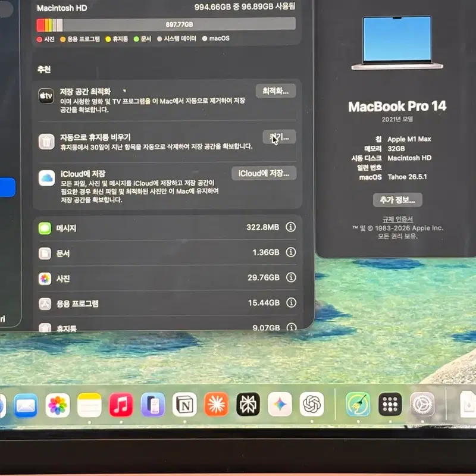Click the 32GB memory value
Image resolution: width=476 pixels, height=476 pixels.
396,149
